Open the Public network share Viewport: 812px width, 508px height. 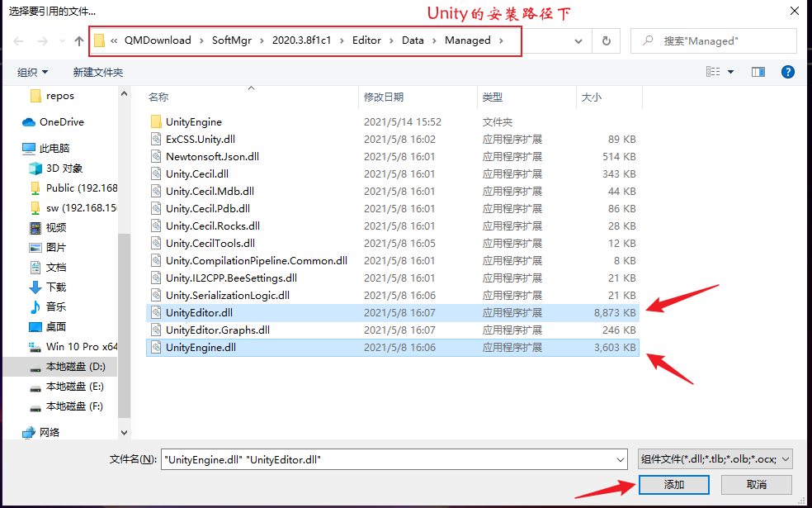(x=73, y=188)
